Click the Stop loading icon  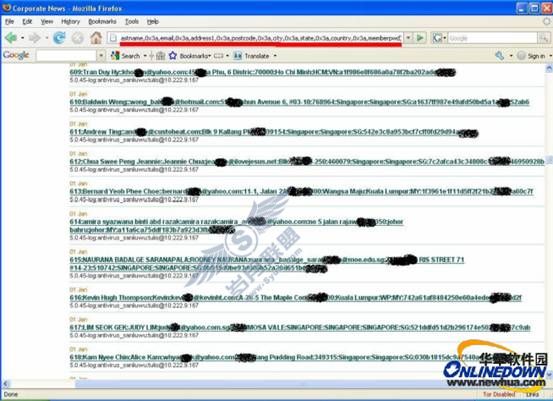78,37
